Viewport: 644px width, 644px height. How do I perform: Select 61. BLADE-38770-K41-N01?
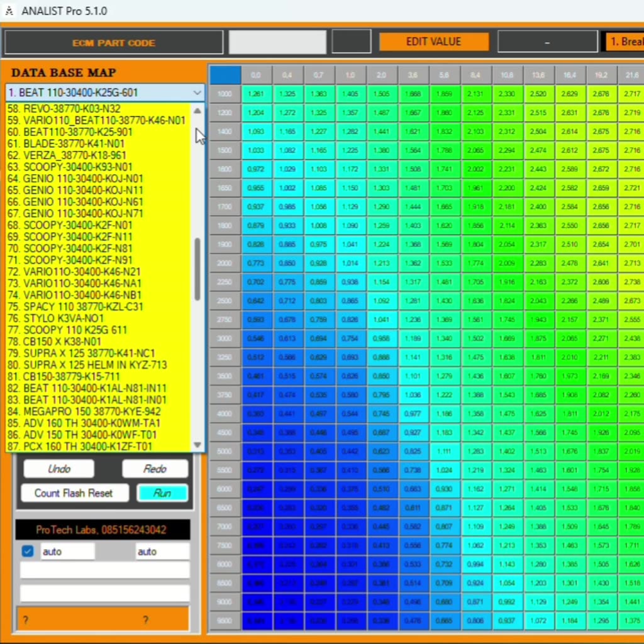97,144
